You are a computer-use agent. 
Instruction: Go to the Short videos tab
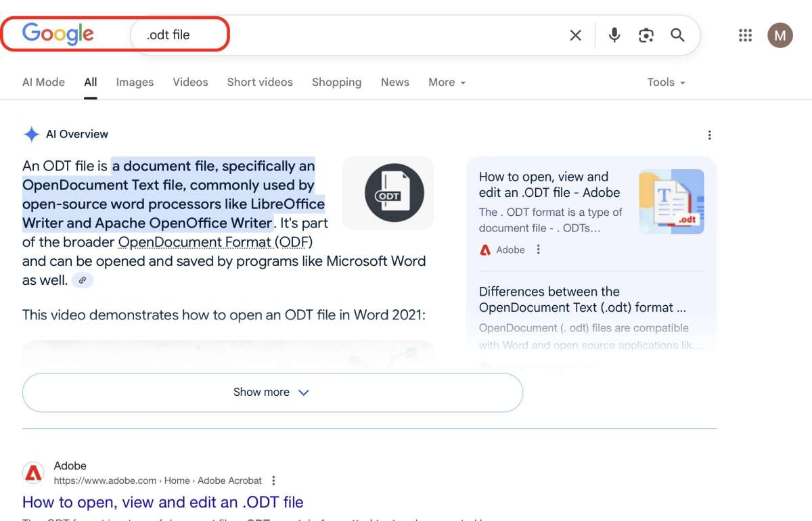260,82
